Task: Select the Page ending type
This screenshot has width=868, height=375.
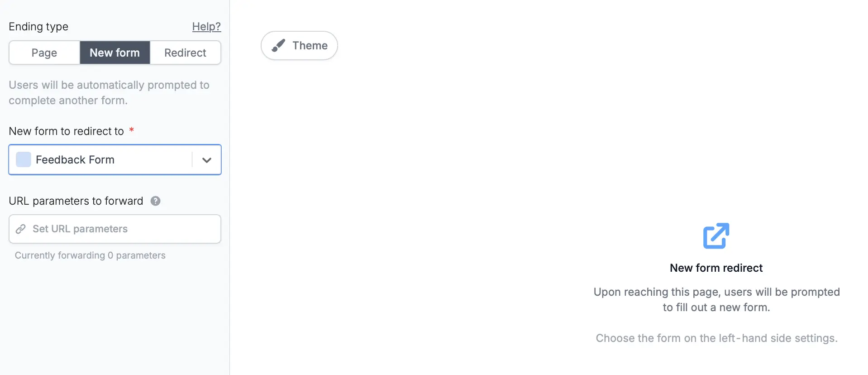Action: click(x=44, y=53)
